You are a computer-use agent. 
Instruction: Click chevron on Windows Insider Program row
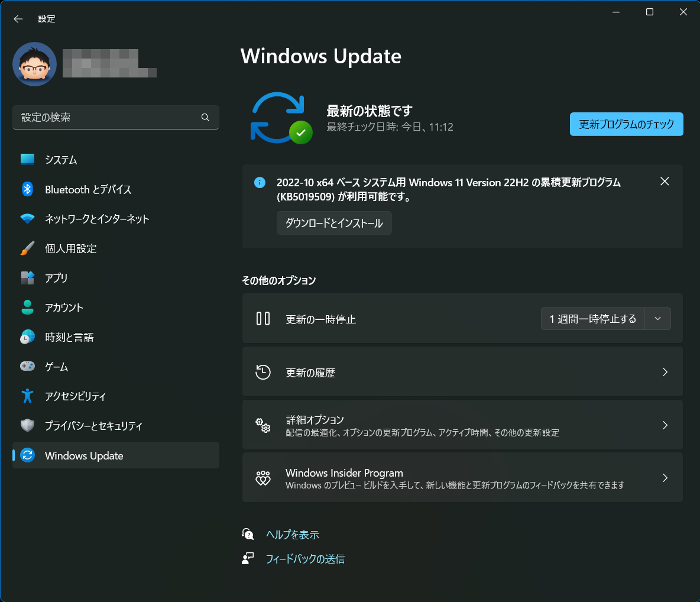pos(665,478)
